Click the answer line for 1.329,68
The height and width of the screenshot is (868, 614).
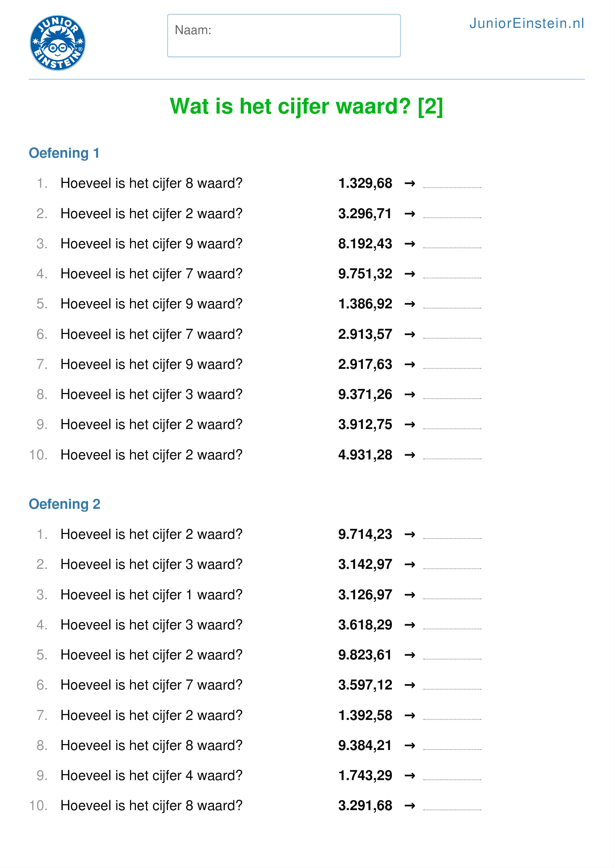tap(452, 186)
